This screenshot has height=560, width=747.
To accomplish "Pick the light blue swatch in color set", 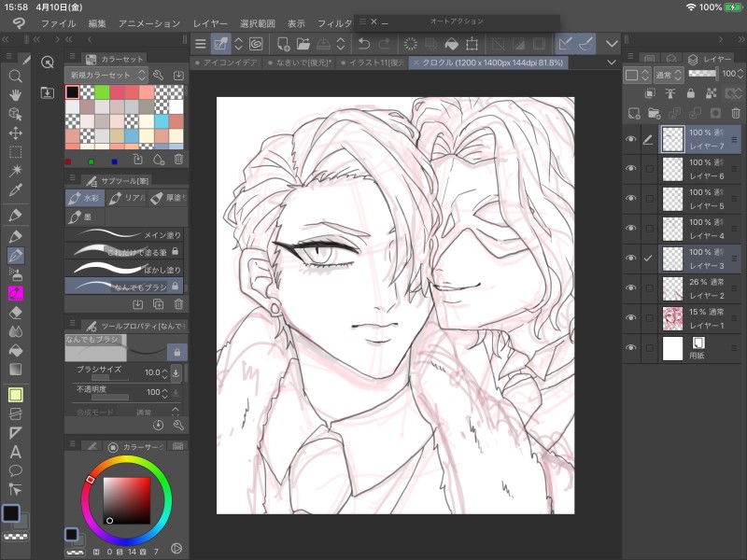I will coord(162,121).
